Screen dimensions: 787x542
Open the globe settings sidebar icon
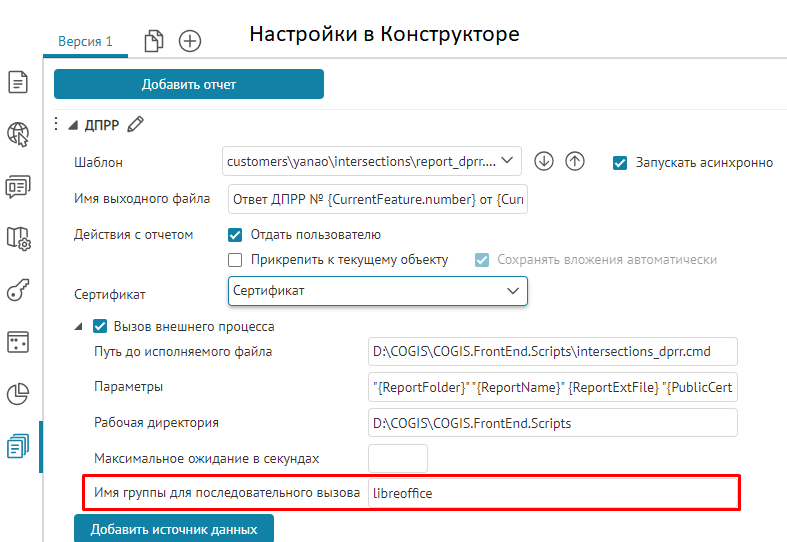coord(18,134)
